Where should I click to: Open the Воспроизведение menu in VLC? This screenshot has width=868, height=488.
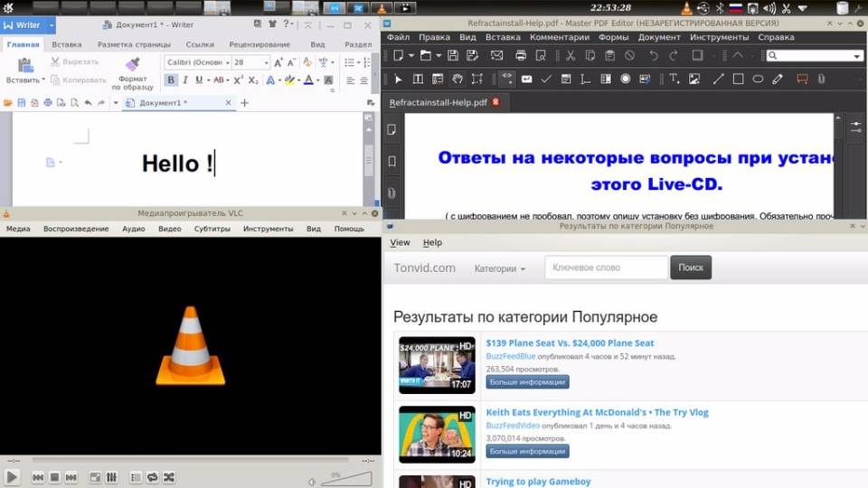76,229
